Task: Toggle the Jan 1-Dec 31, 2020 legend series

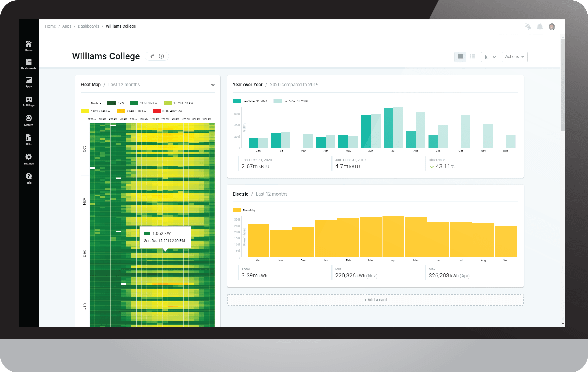Action: (x=250, y=101)
